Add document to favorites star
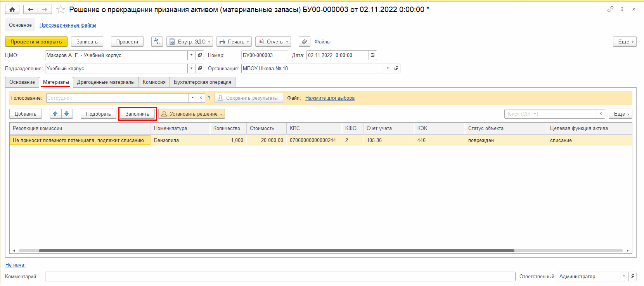This screenshot has width=644, height=286. (61, 9)
